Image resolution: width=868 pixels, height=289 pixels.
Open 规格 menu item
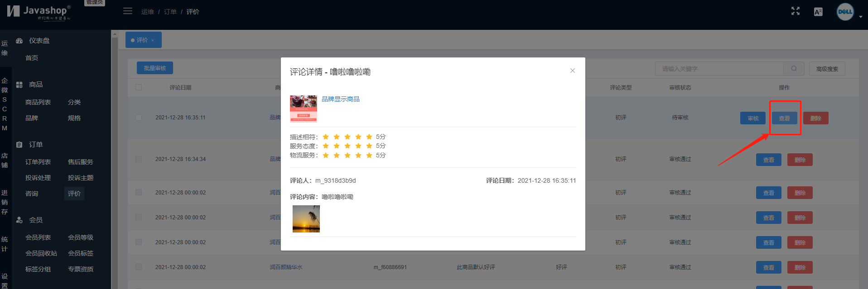click(74, 118)
